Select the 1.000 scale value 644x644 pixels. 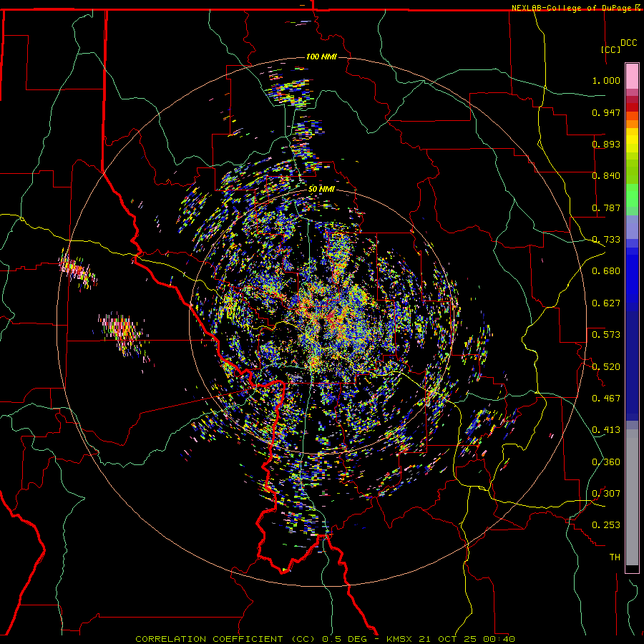pos(606,80)
